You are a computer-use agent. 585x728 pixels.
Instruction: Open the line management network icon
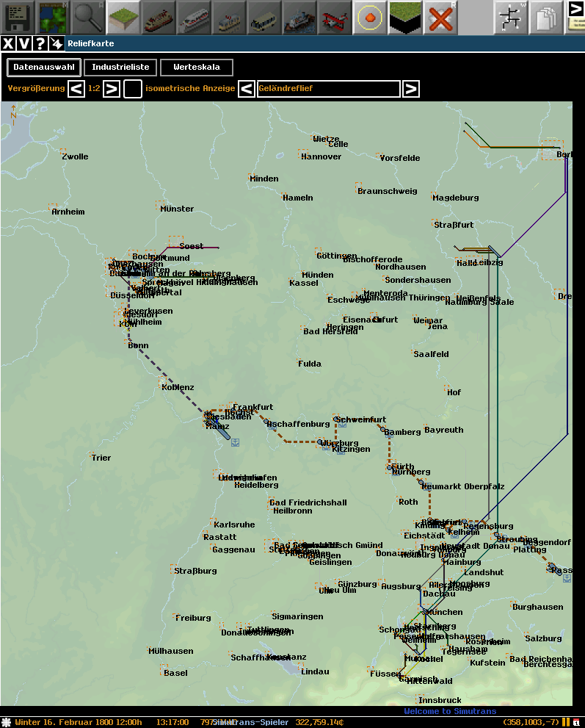[x=511, y=17]
